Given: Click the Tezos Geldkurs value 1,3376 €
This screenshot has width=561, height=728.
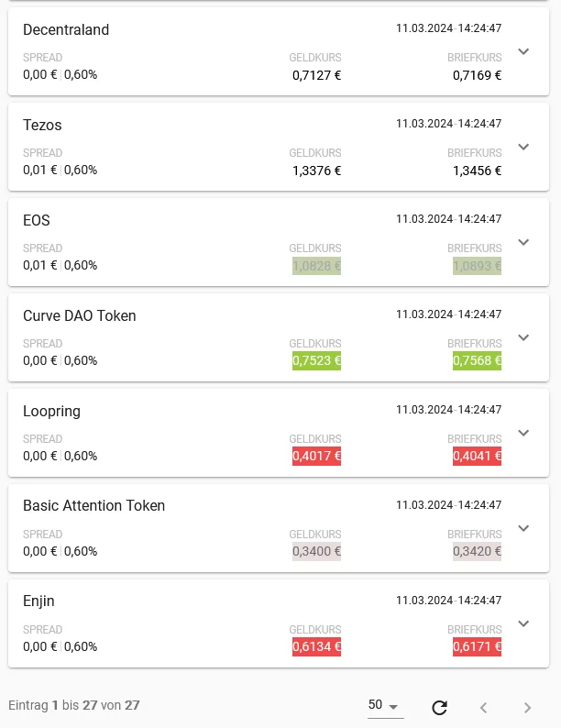Looking at the screenshot, I should (x=316, y=171).
